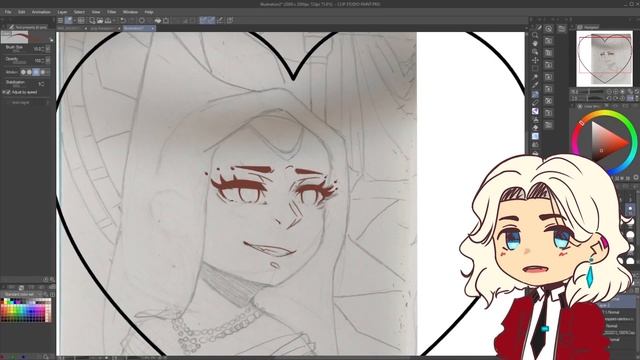This screenshot has height=360, width=640.
Task: Click the Navigator zoom-in icon
Action: 616,92
